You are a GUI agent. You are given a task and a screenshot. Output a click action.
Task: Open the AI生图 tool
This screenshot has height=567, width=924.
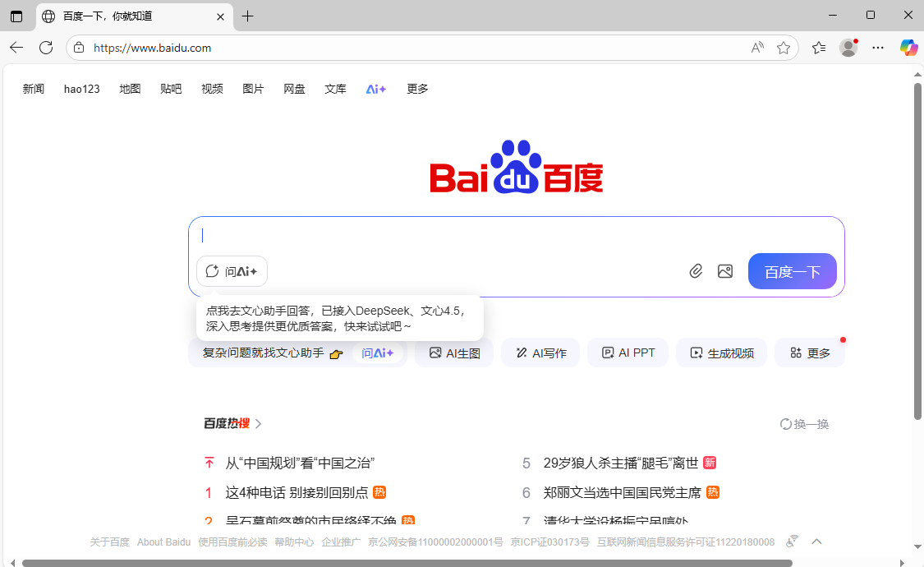click(x=454, y=353)
